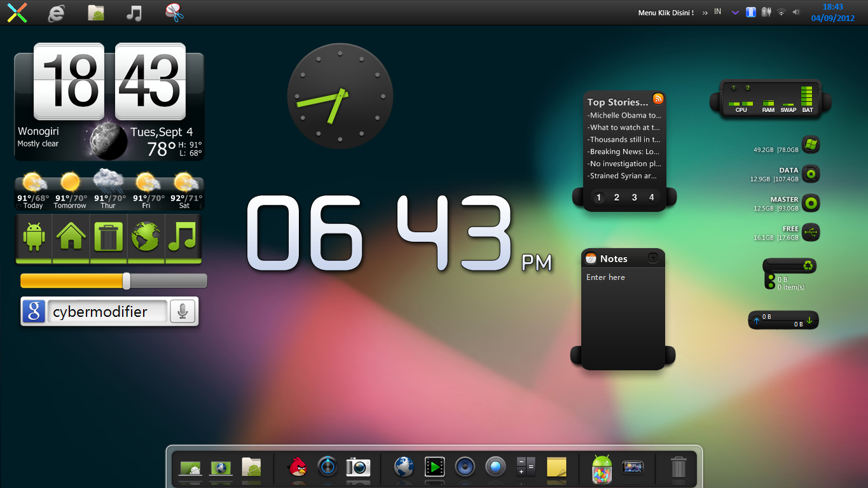The width and height of the screenshot is (868, 488).
Task: Open the calculator icon in dock
Action: 526,467
